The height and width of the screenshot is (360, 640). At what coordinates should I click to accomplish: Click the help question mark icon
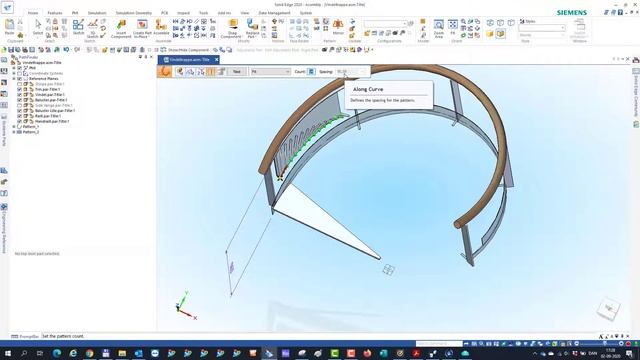620,13
